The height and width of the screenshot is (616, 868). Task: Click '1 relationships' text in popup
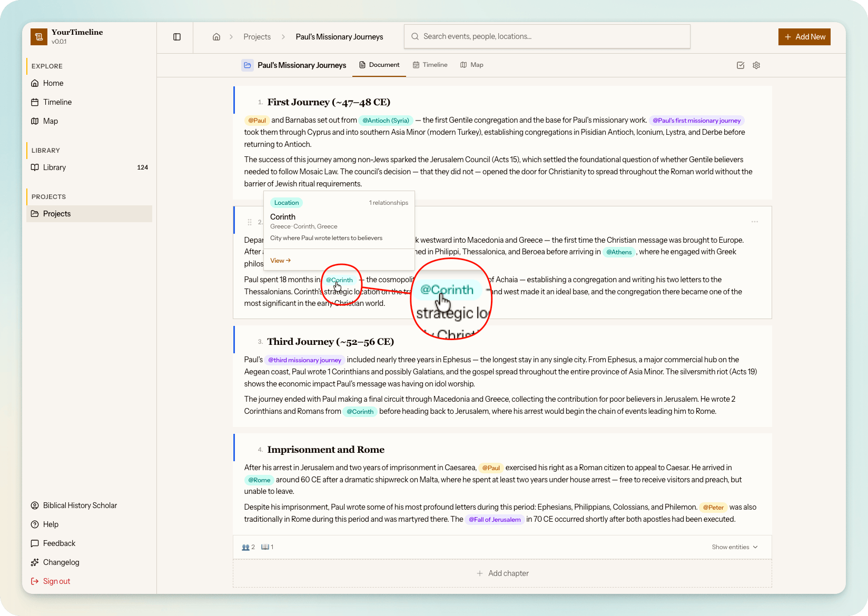(389, 203)
